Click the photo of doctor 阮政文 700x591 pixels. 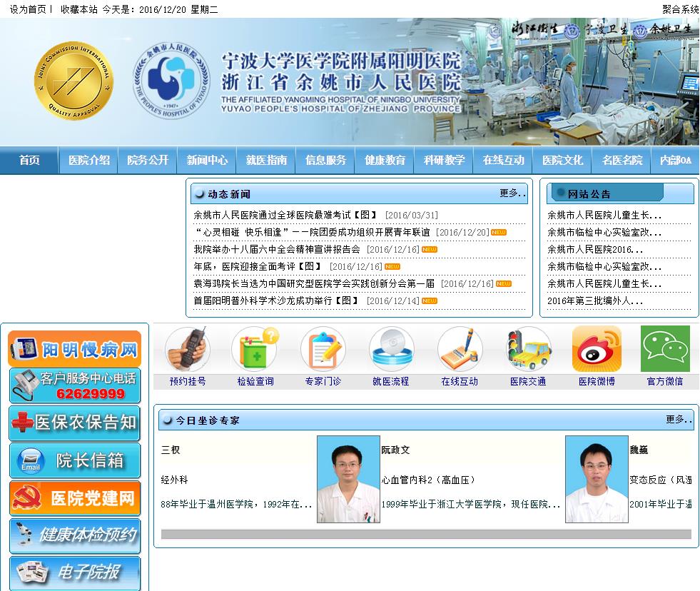(x=348, y=480)
